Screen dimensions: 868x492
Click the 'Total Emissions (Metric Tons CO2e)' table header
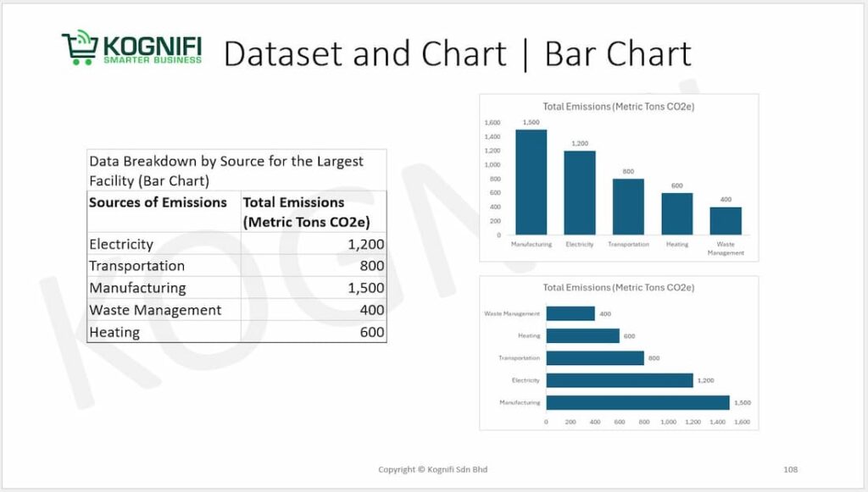coord(314,212)
